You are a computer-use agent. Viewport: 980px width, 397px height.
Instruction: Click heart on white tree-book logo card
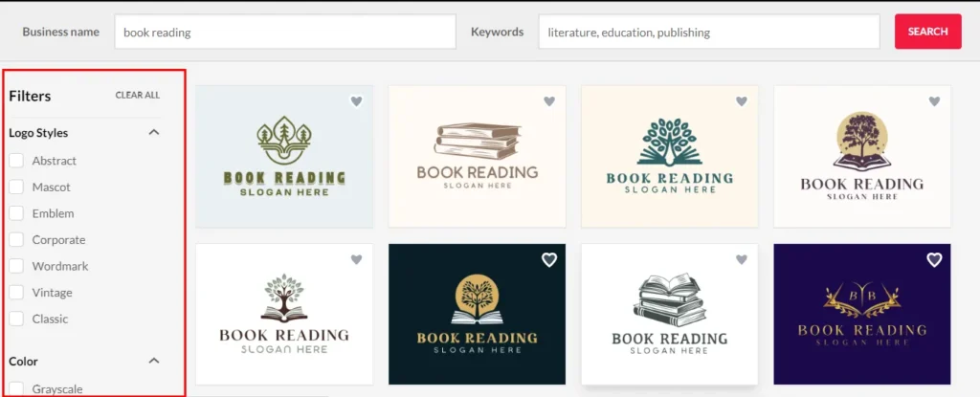(356, 259)
